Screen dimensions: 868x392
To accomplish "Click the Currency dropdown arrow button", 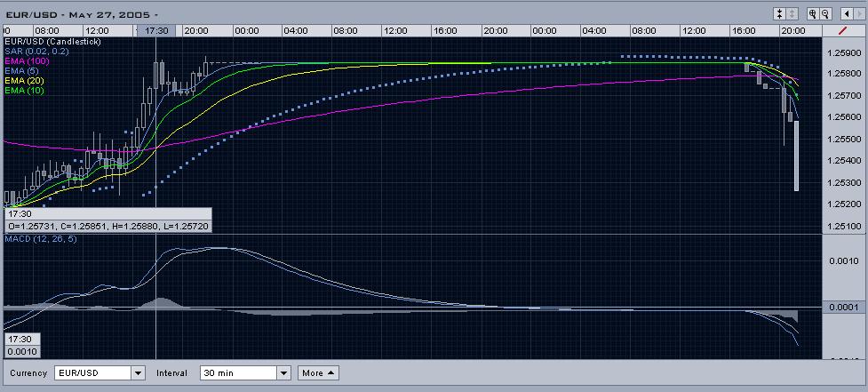I will pos(139,373).
